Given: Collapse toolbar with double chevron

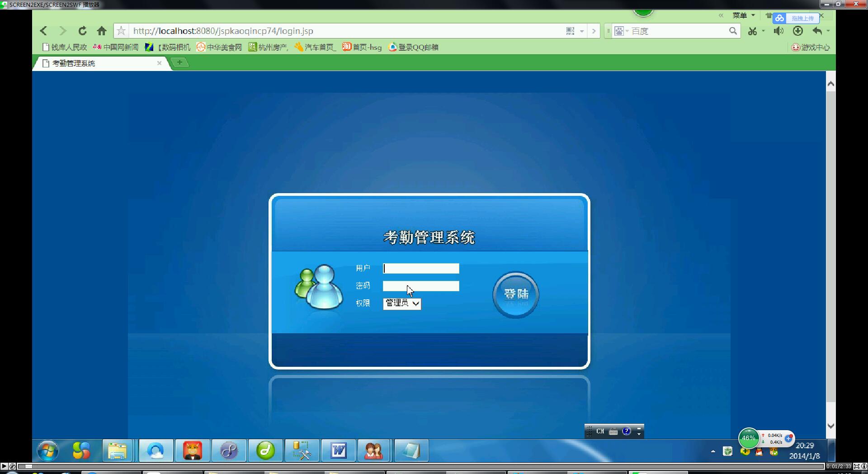Looking at the screenshot, I should click(721, 15).
